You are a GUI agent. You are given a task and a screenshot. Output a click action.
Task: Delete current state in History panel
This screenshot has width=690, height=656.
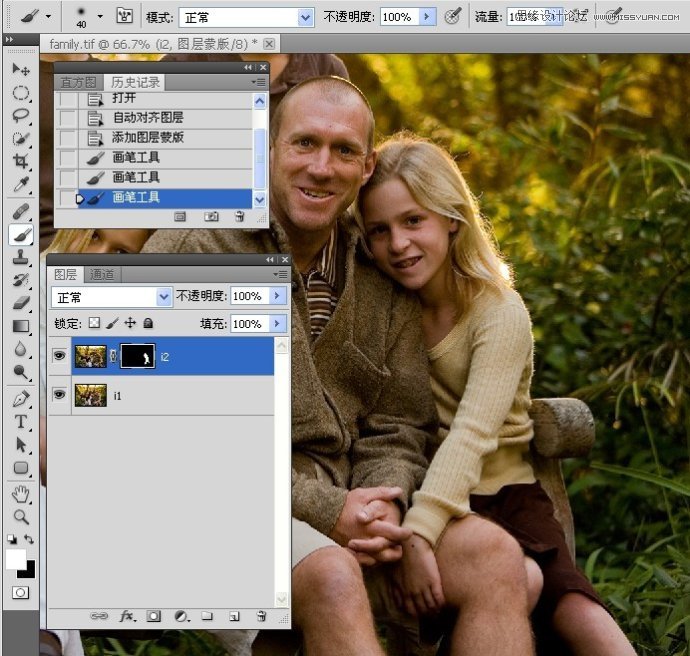[239, 216]
